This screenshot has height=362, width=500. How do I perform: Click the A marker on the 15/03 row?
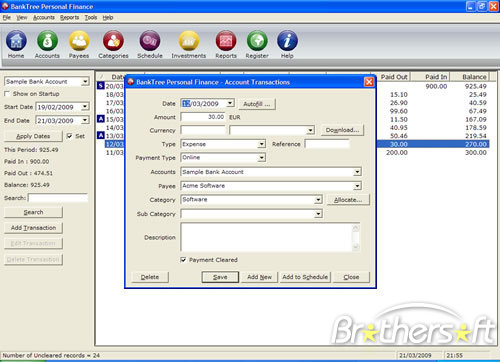coord(101,119)
